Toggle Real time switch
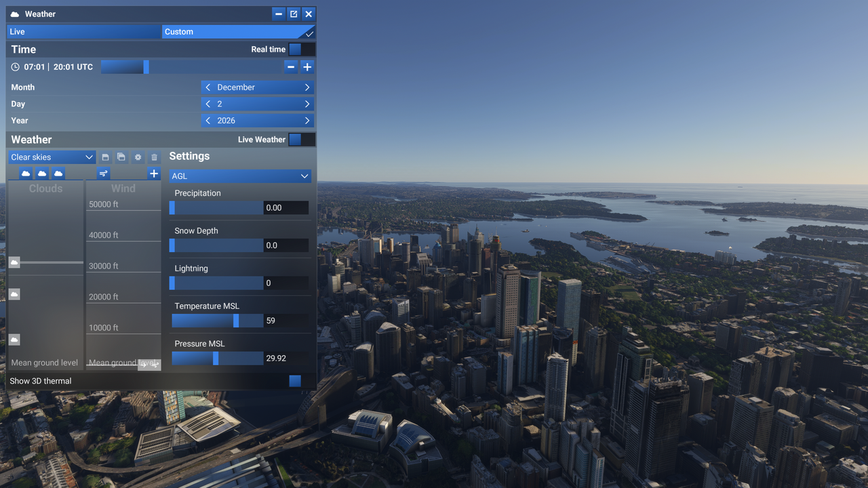 tap(301, 49)
